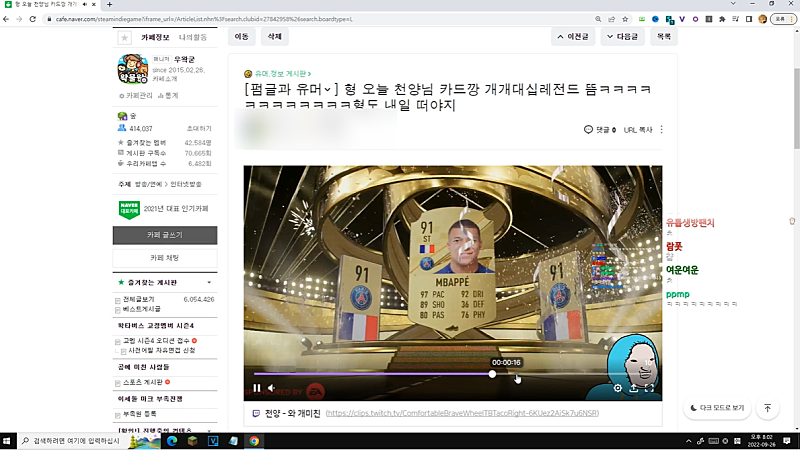
Task: Open Chrome from the taskbar
Action: (x=254, y=441)
